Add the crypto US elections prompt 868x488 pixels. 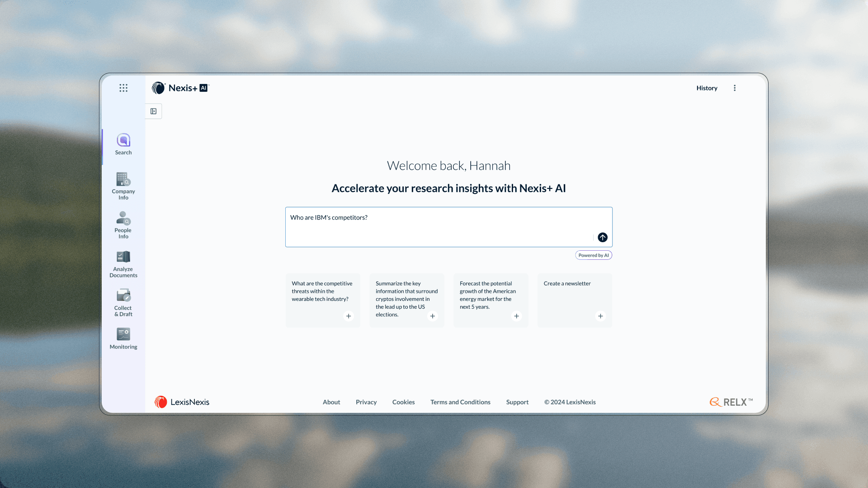[x=433, y=316]
